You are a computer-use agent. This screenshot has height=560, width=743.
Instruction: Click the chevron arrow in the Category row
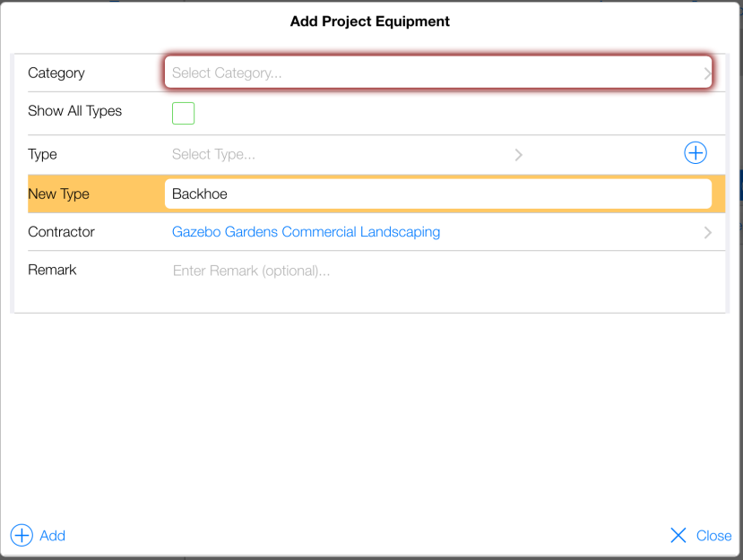707,73
